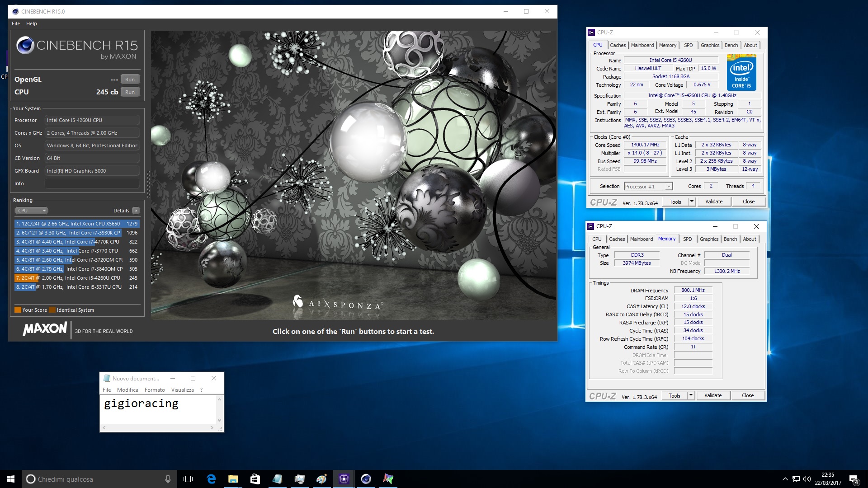Open Notepad taskbar icon
The image size is (868, 488).
277,479
